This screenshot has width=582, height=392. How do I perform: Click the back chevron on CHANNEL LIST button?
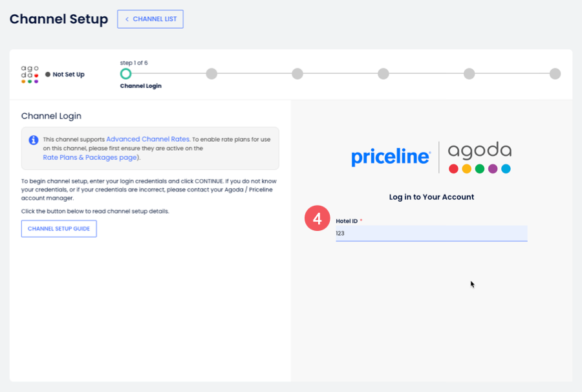tap(127, 19)
